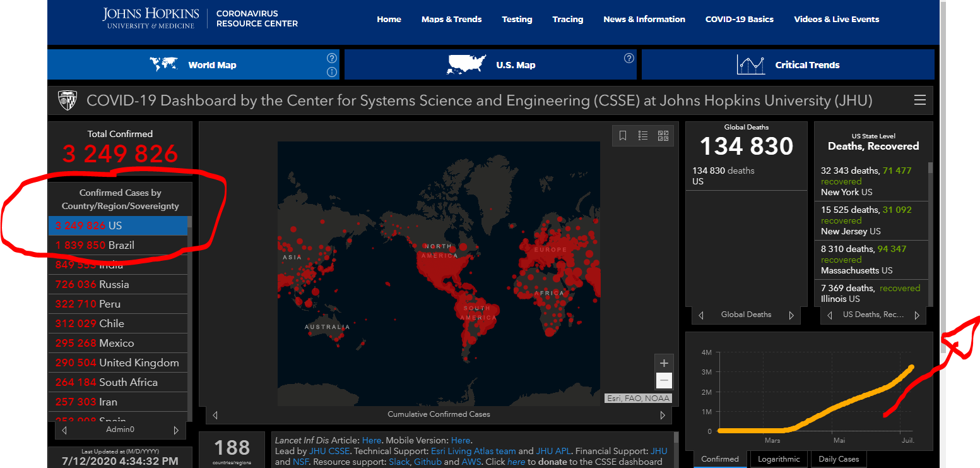Screen dimensions: 980x468
Task: Open the Github link
Action: click(428, 462)
